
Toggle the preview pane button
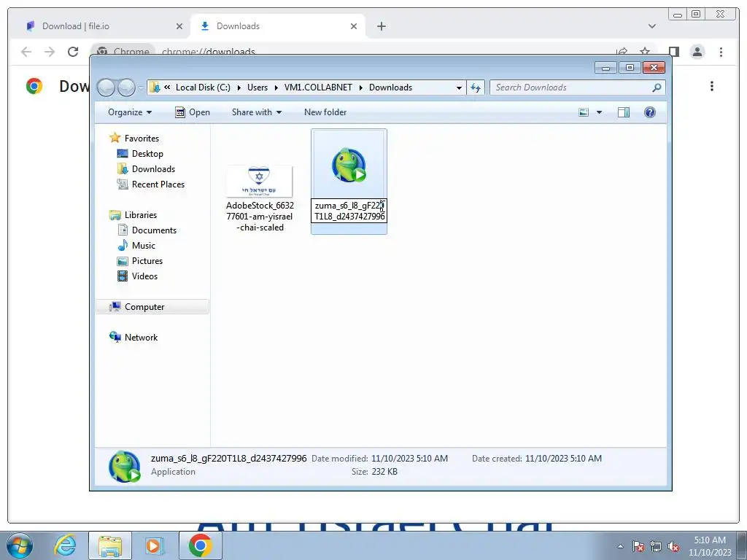coord(624,112)
